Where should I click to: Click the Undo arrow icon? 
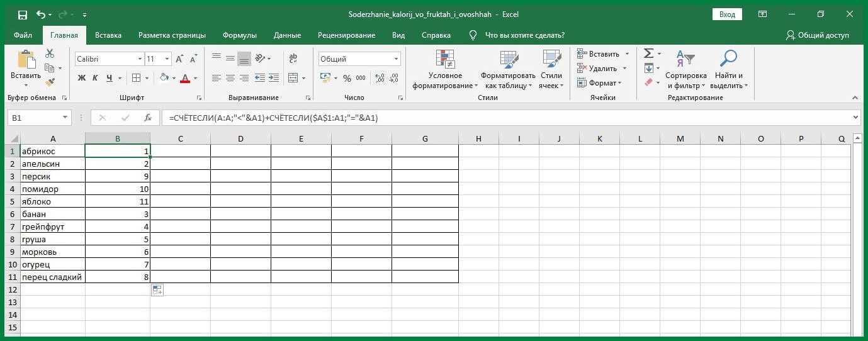click(41, 14)
